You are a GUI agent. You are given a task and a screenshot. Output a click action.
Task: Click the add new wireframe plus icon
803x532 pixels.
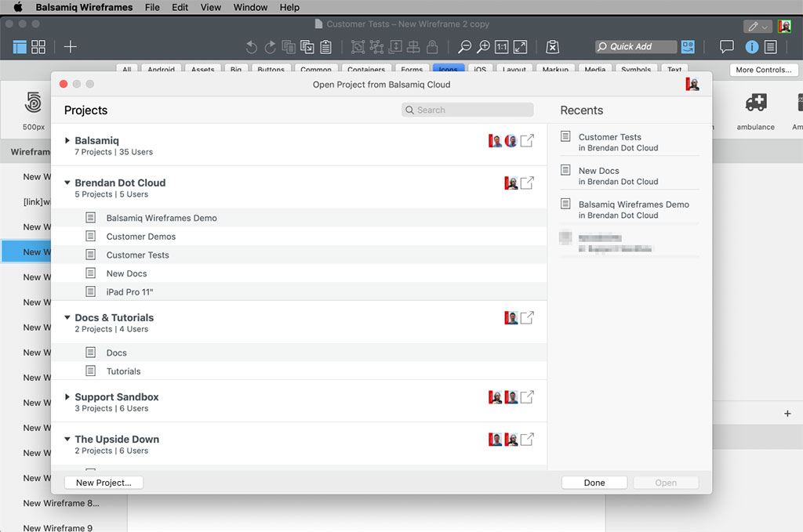click(x=71, y=47)
